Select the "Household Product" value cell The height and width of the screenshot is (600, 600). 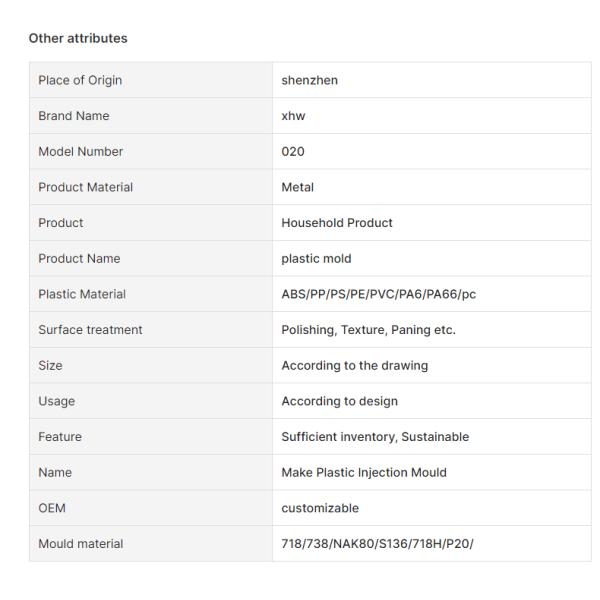tap(337, 223)
